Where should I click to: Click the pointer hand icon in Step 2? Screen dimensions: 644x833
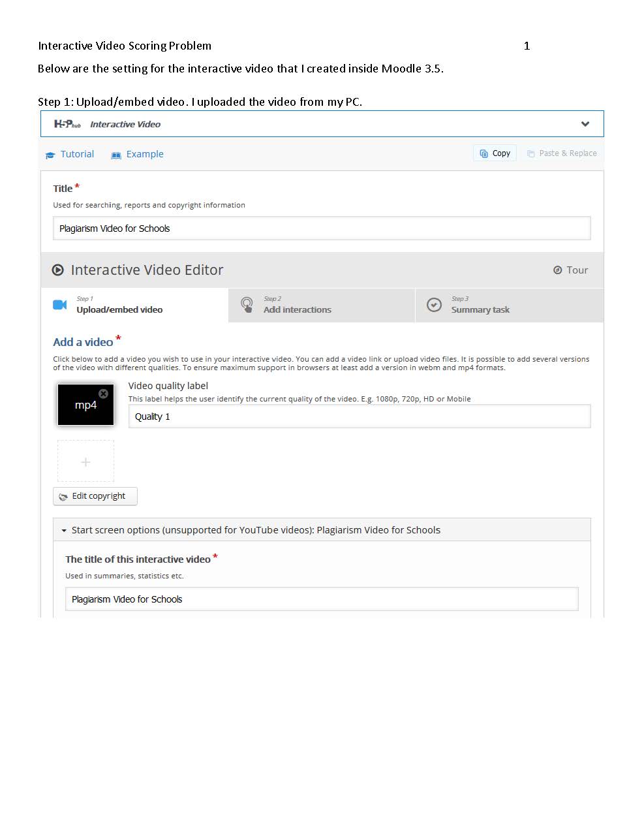247,305
